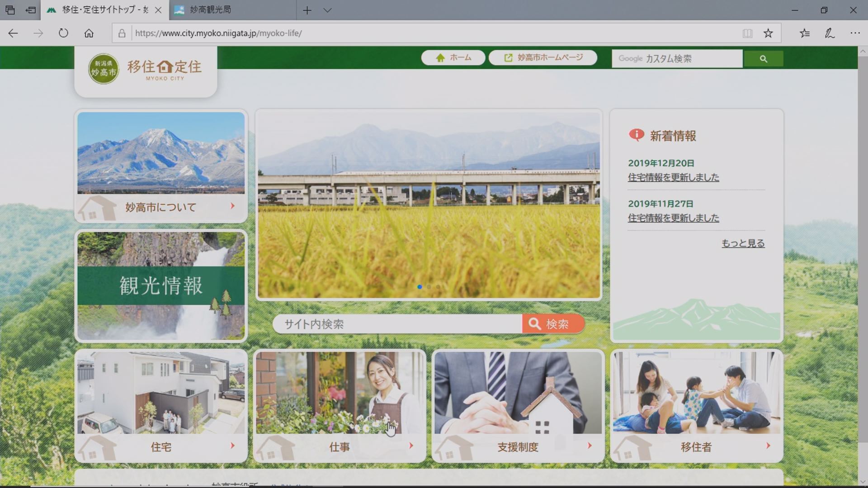
Task: Click the browser Forward arrow
Action: [38, 33]
